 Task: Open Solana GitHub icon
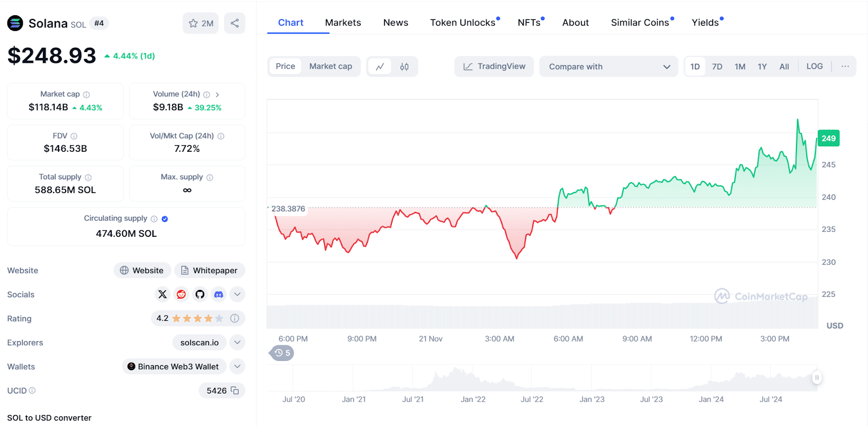[x=200, y=294]
